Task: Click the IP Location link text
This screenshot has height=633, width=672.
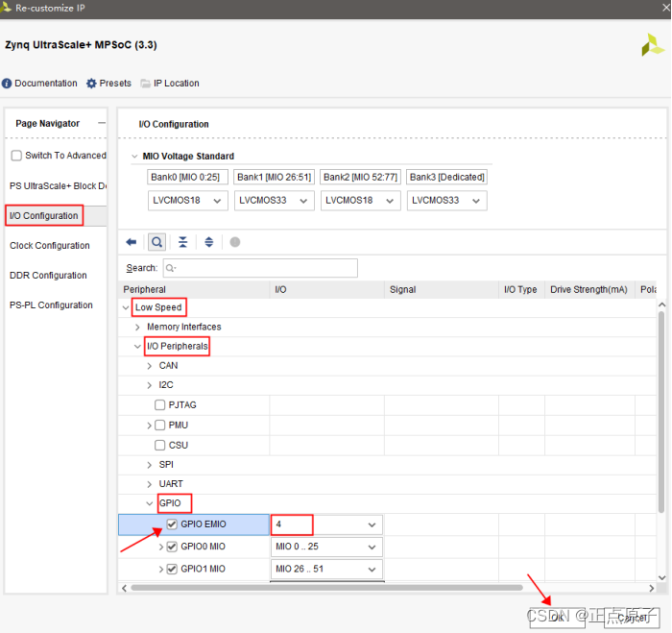Action: click(176, 84)
